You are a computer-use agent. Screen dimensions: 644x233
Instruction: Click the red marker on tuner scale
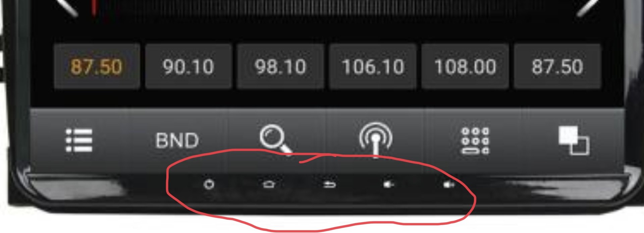94,7
